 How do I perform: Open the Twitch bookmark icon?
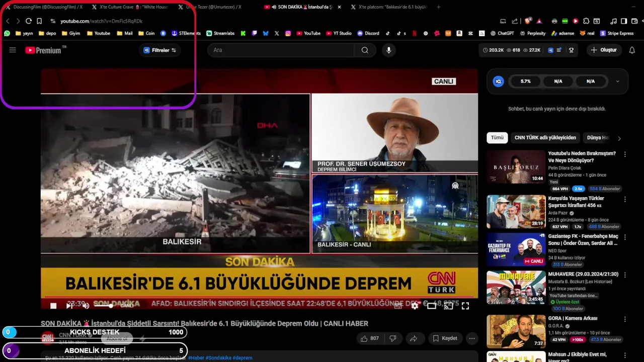pyautogui.click(x=254, y=33)
